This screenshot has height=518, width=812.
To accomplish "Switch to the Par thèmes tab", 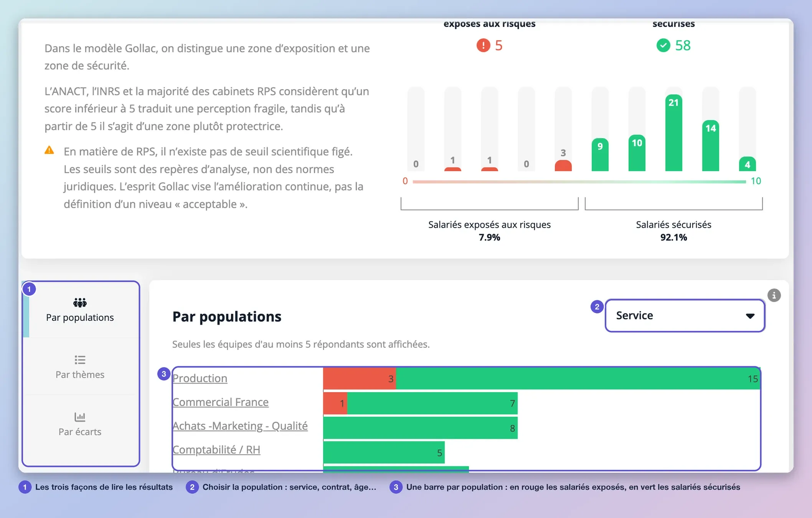I will click(80, 367).
